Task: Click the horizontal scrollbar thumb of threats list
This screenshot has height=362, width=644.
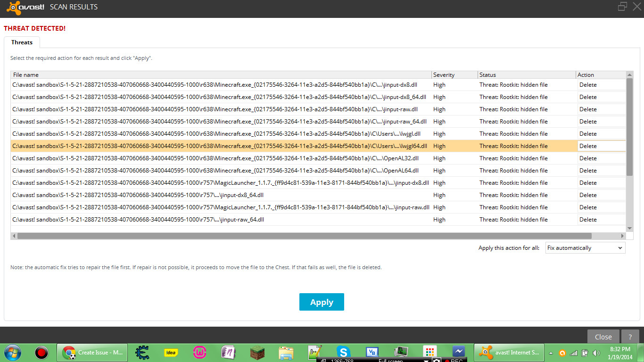Action: pos(304,236)
